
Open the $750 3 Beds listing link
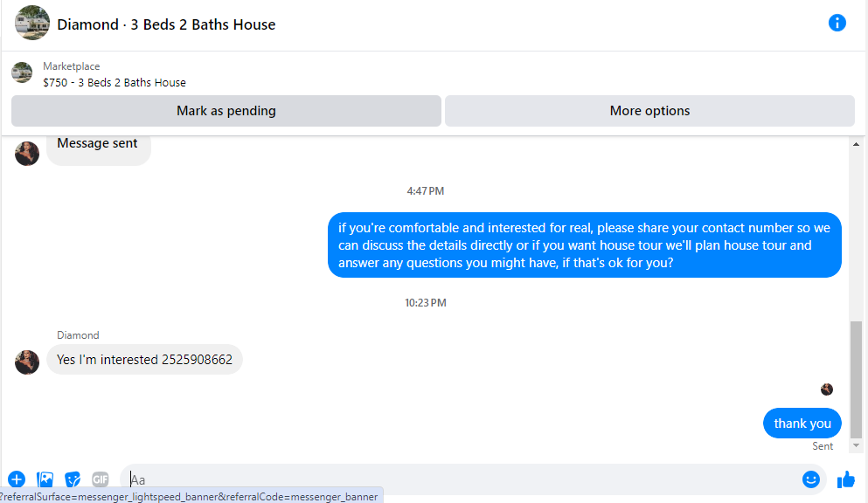tap(115, 82)
